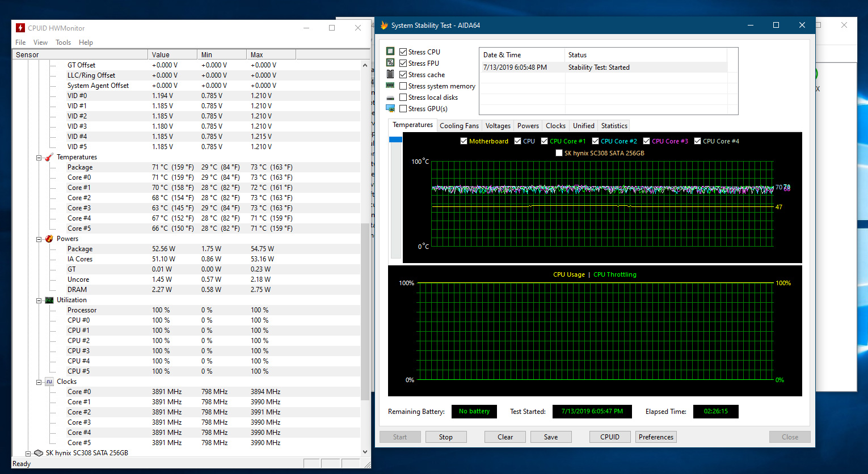
Task: Switch to the Cooling Fans tab
Action: (x=459, y=126)
